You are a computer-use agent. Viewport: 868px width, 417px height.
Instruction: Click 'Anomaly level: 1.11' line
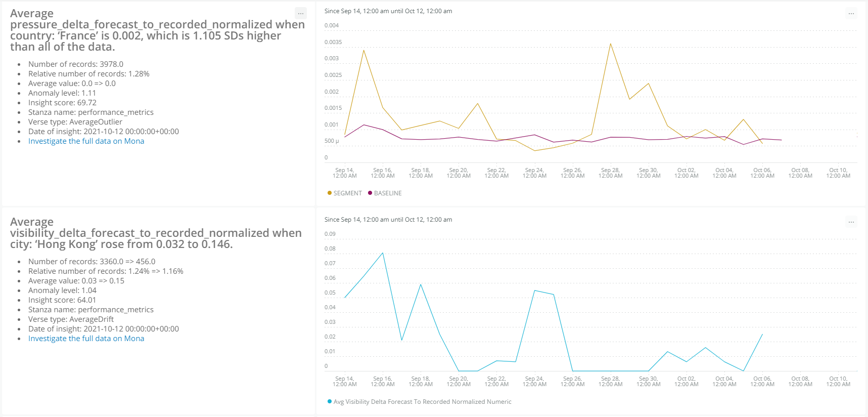pos(62,93)
